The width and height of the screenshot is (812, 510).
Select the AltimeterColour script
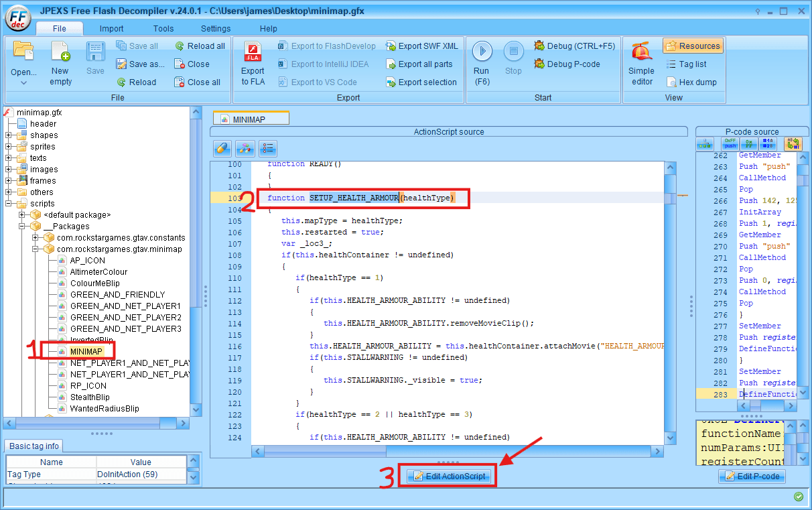click(x=98, y=272)
